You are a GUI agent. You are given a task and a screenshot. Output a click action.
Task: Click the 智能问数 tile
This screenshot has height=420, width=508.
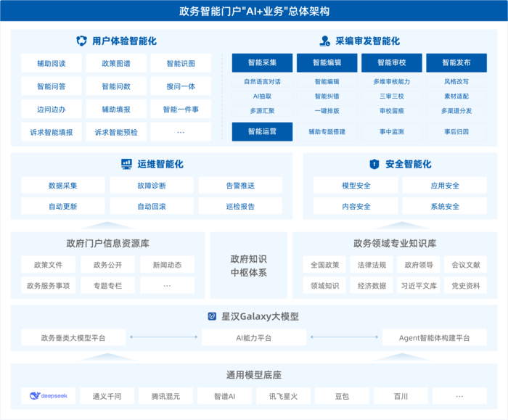pyautogui.click(x=116, y=86)
